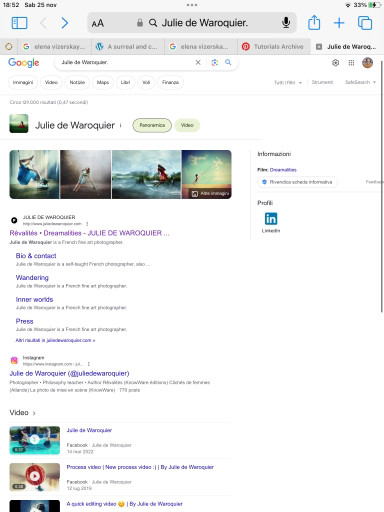
Task: Add a new tab with plus icon
Action: pos(339,23)
